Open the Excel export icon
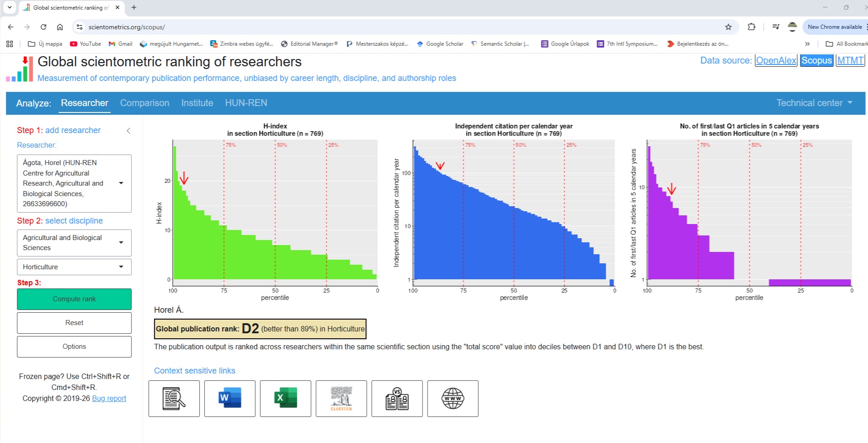The height and width of the screenshot is (443, 868). [286, 398]
